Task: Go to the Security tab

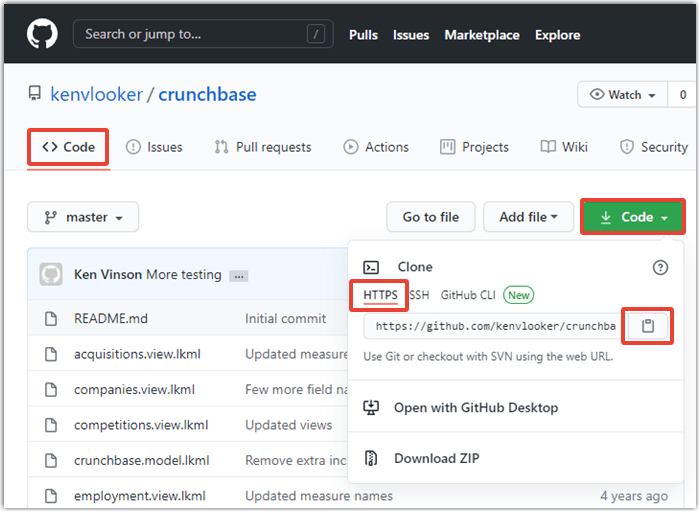Action: coord(654,147)
